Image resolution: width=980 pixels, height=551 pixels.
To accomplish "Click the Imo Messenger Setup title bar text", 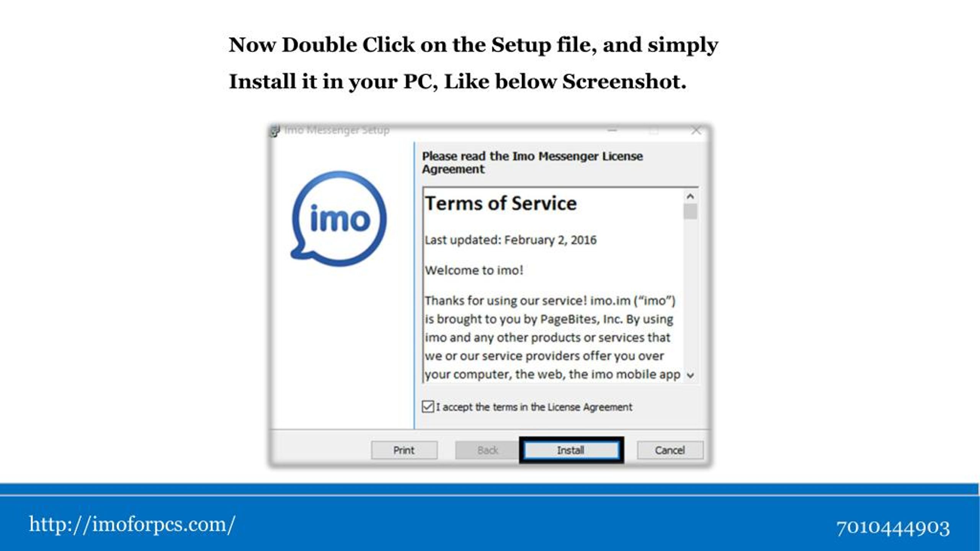I will tap(337, 130).
